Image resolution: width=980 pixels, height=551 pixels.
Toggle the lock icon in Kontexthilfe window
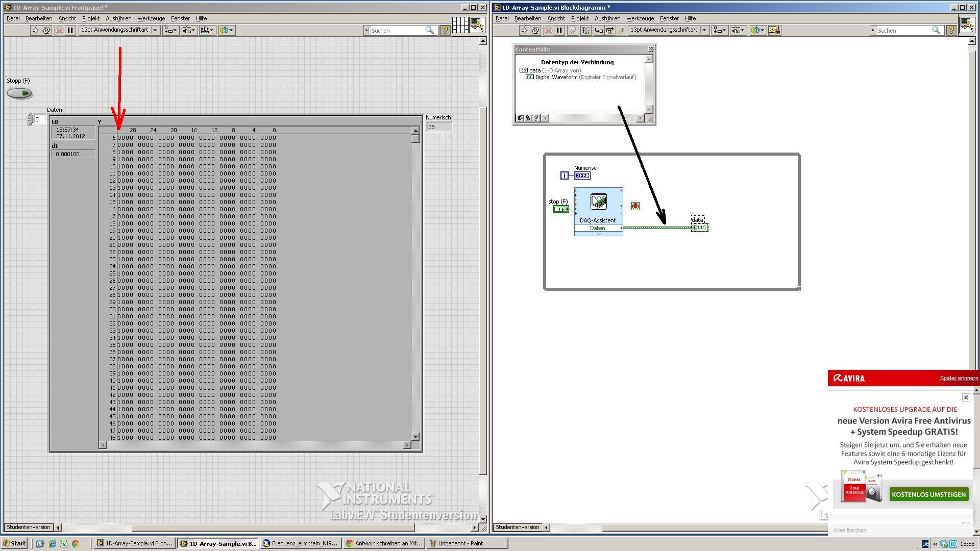[528, 118]
